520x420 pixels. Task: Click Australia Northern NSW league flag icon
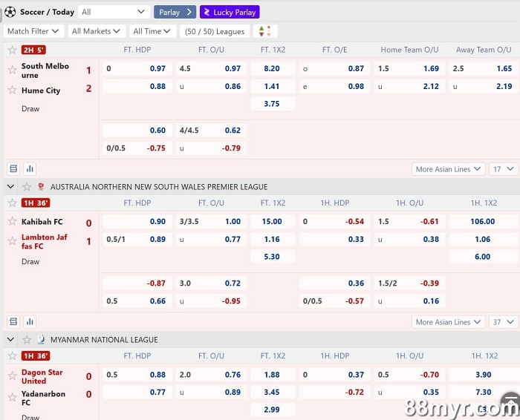tap(41, 187)
